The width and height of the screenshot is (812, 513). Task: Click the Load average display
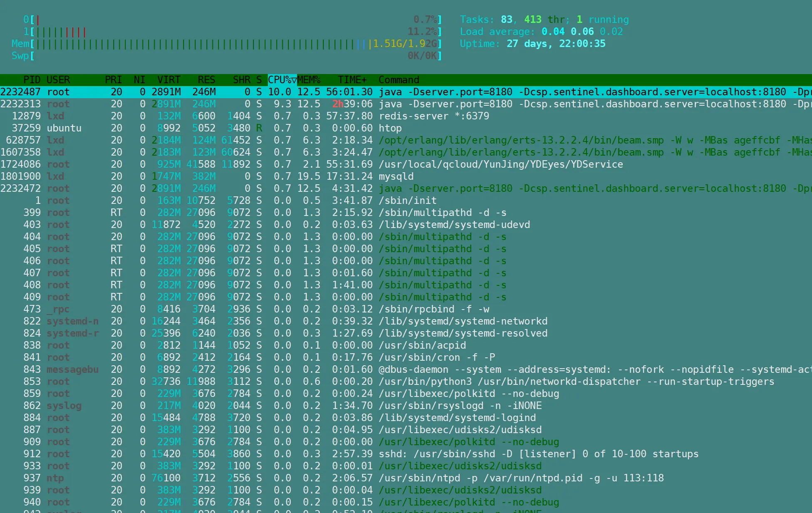(541, 32)
